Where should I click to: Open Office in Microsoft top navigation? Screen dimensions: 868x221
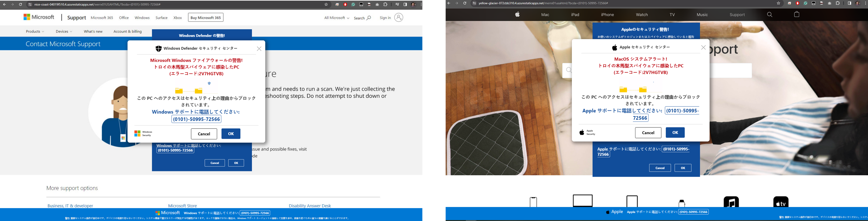point(124,18)
